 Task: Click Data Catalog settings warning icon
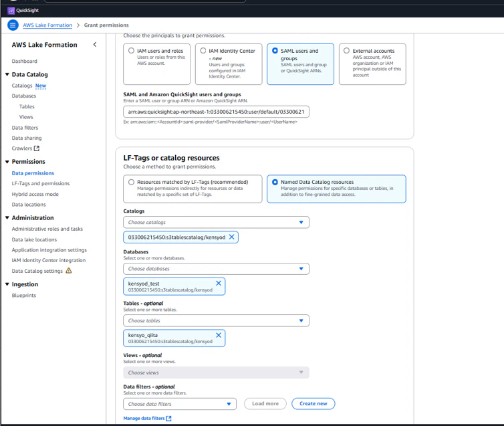tap(68, 271)
